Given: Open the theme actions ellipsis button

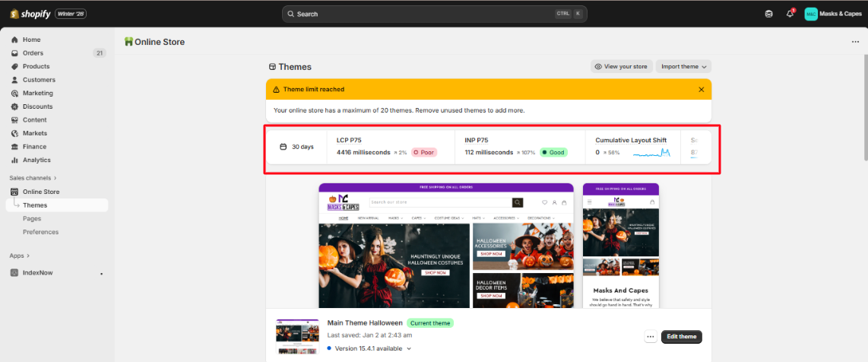Looking at the screenshot, I should (651, 337).
